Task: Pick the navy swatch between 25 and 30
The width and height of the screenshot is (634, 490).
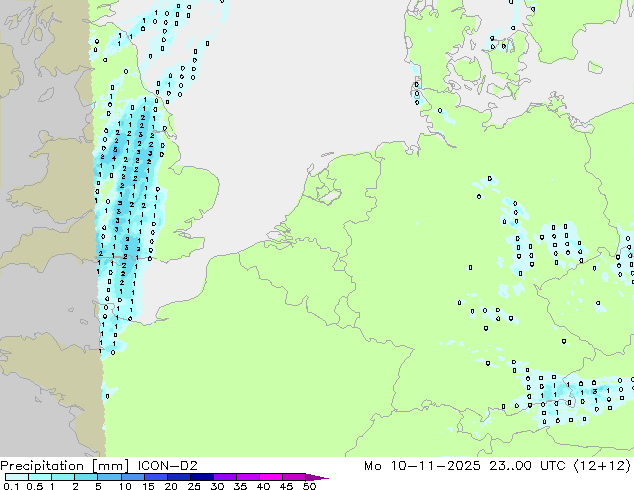Action: tap(201, 477)
